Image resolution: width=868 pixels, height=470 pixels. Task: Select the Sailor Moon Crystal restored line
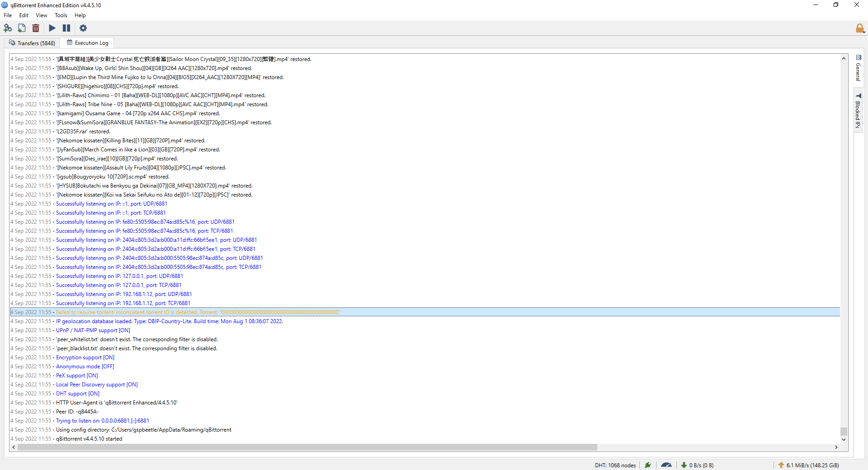[x=425, y=59]
